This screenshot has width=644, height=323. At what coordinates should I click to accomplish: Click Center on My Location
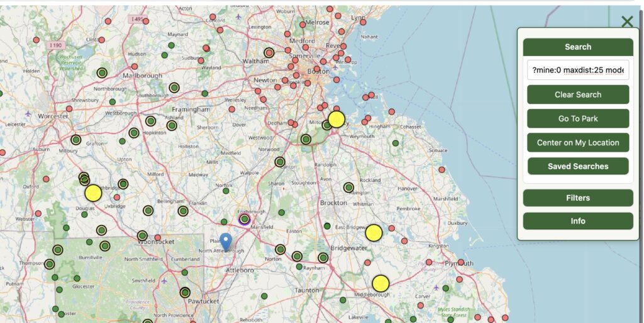tap(578, 142)
